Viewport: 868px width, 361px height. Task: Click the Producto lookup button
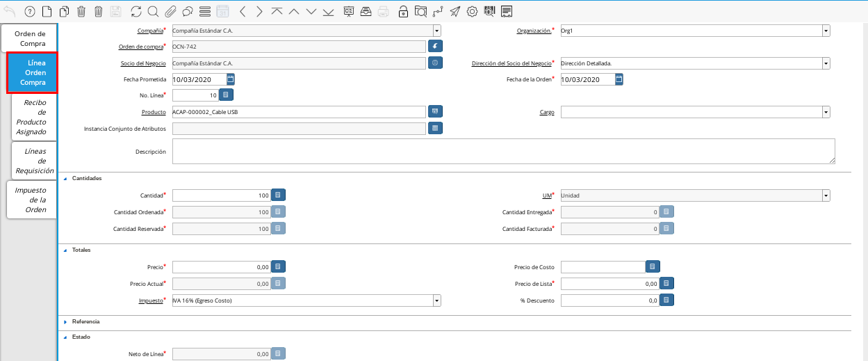pos(435,111)
